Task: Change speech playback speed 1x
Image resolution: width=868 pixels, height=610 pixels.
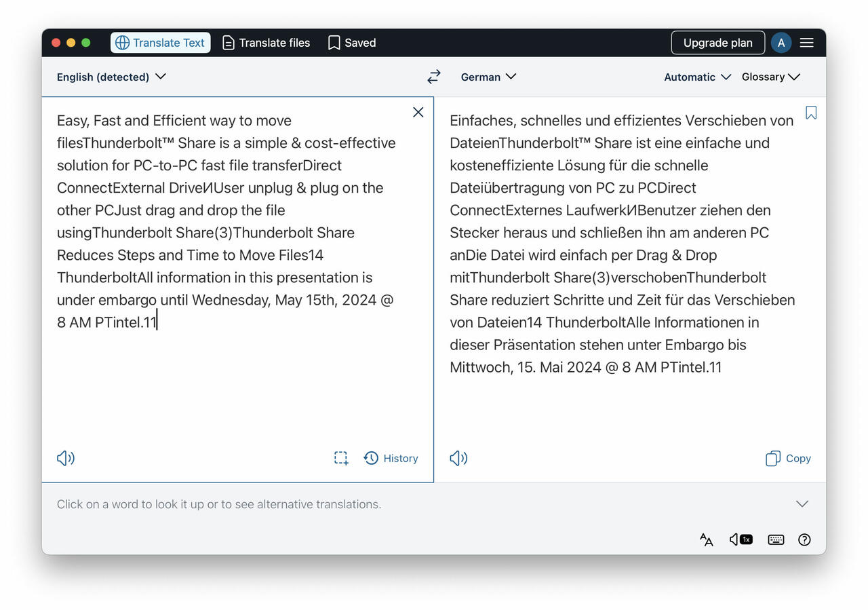Action: [741, 539]
